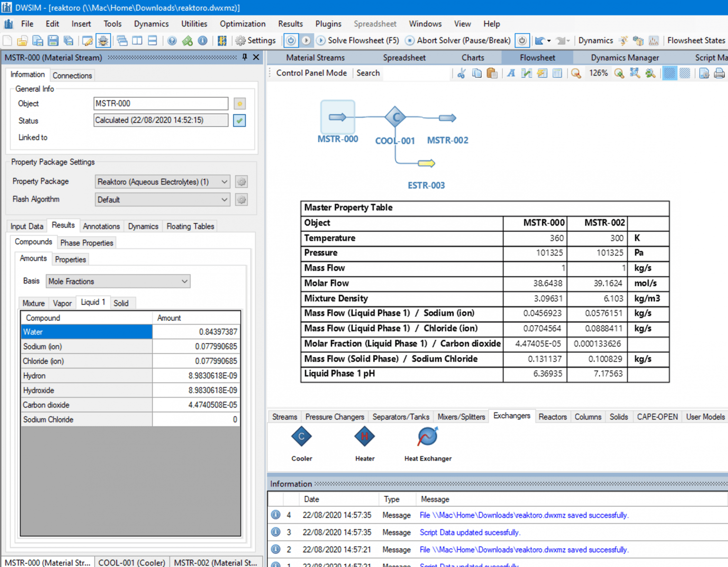Image resolution: width=728 pixels, height=567 pixels.
Task: Switch to the Dynamics Manager tab
Action: (x=624, y=57)
